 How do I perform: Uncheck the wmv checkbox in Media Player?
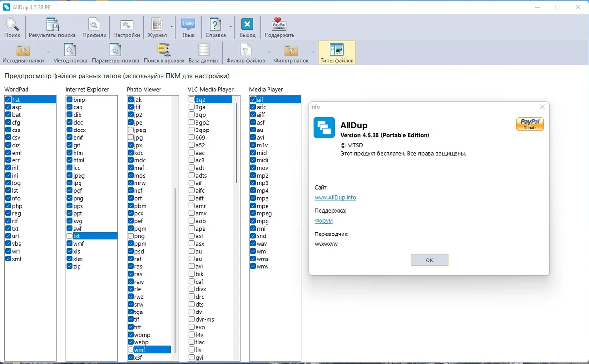(x=253, y=266)
